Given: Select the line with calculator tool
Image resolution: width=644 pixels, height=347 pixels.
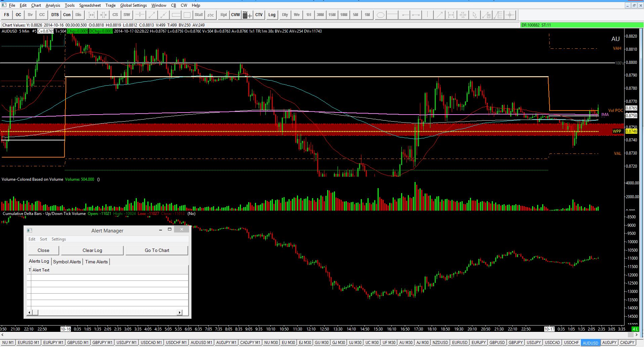Looking at the screenshot, I should click(486, 15).
